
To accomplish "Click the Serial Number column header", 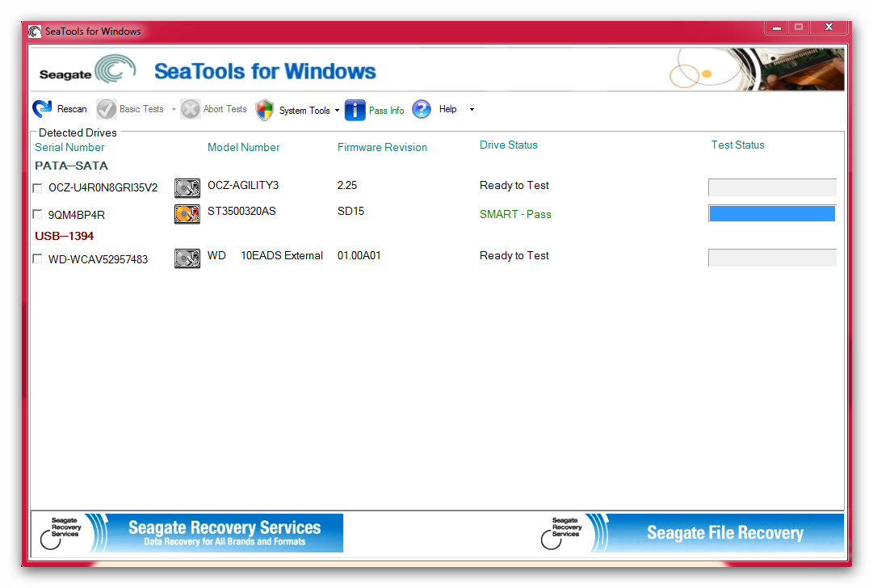I will (69, 147).
